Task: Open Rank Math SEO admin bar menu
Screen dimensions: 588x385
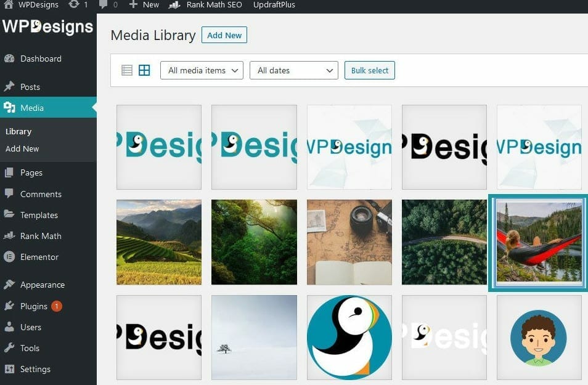Action: point(205,4)
